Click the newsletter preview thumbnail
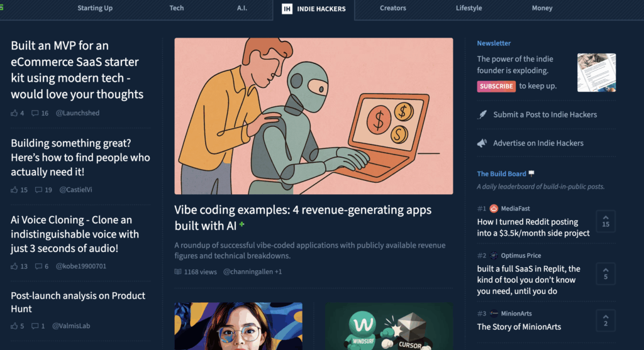This screenshot has width=644, height=350. tap(596, 73)
